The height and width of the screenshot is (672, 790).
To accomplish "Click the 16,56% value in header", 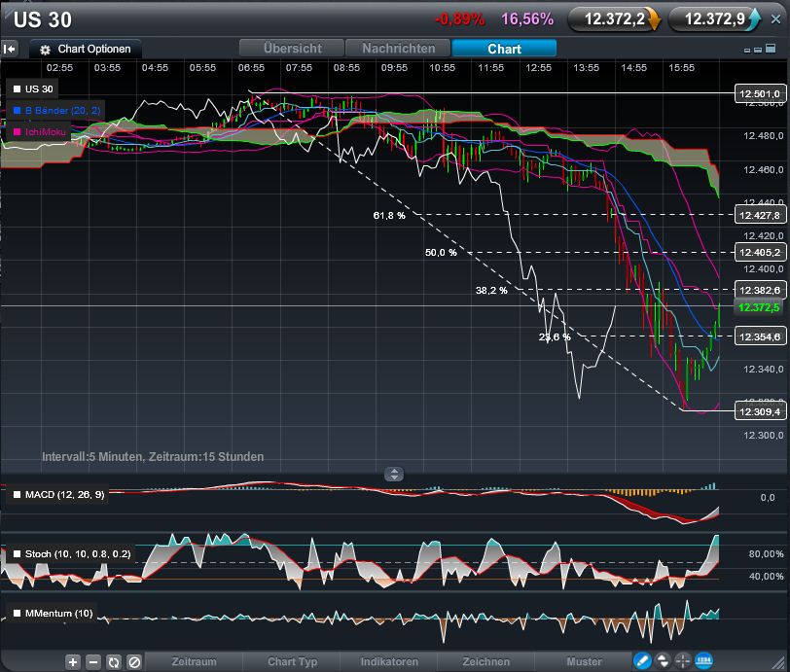I will [527, 19].
